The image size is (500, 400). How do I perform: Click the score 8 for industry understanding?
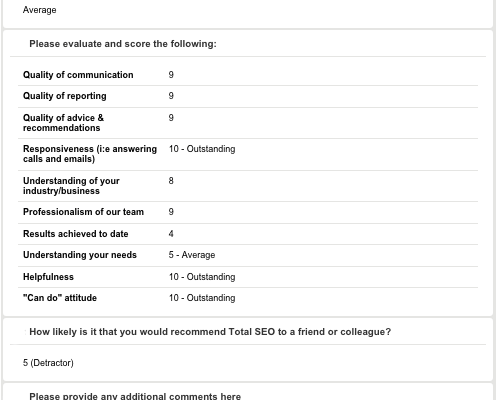pyautogui.click(x=171, y=181)
